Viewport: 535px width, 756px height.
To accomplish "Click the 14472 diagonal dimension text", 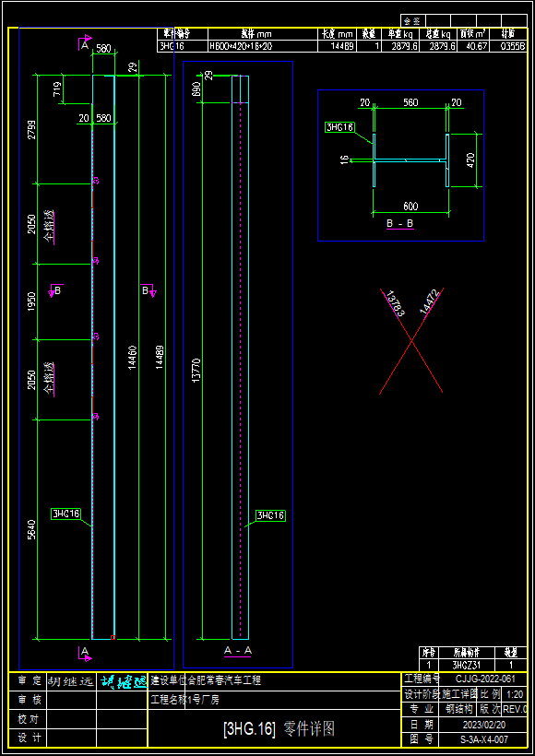I will point(429,302).
